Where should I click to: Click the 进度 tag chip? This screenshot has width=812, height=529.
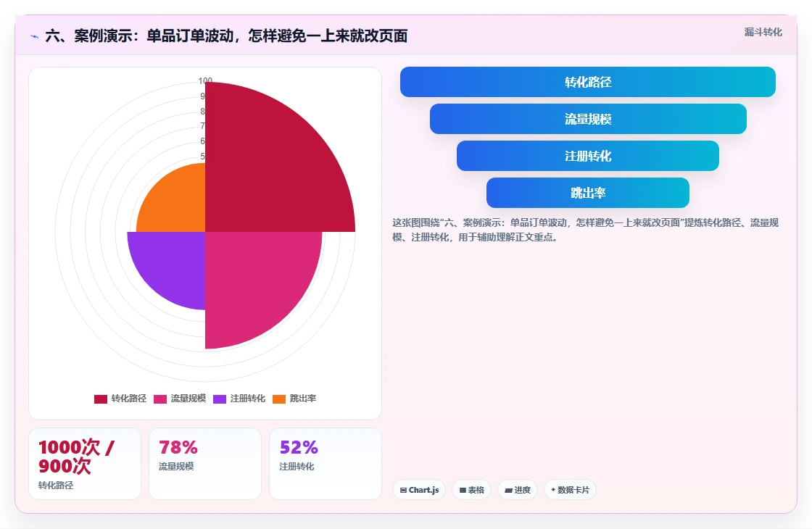518,490
